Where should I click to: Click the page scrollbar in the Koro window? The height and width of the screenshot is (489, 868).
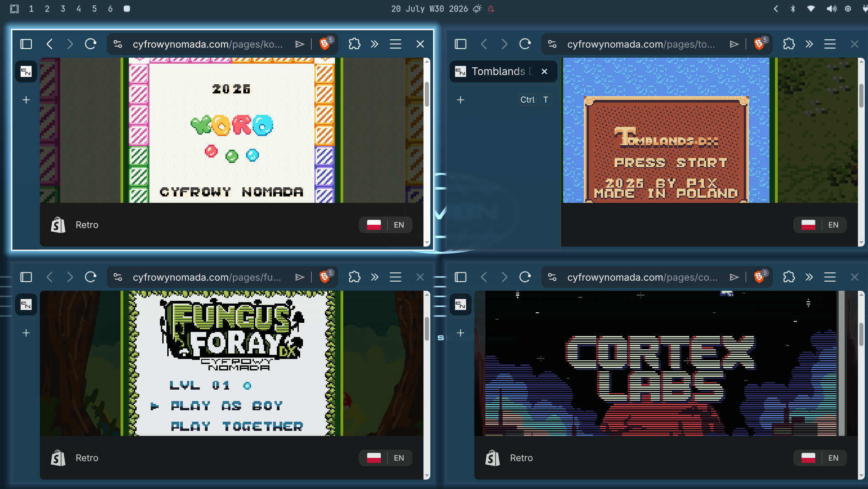click(x=427, y=94)
